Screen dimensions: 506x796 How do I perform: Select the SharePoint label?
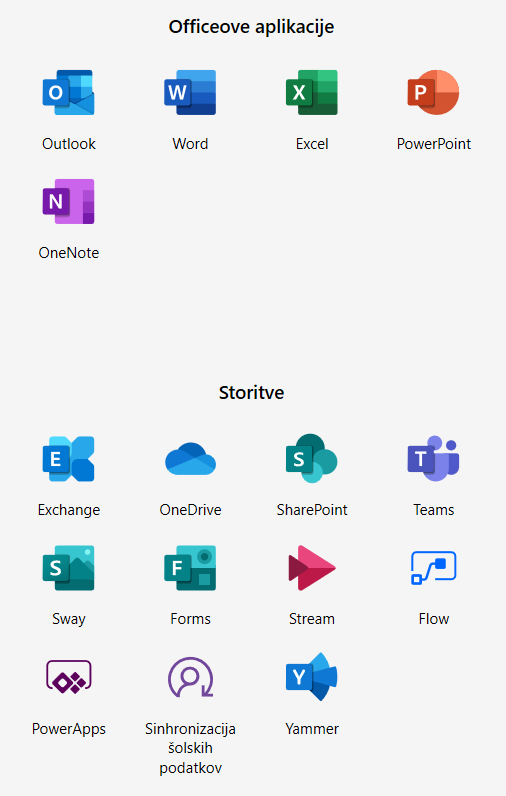click(x=312, y=510)
